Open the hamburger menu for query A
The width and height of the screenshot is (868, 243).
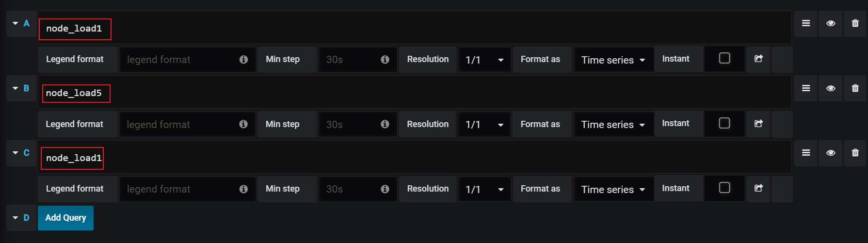pyautogui.click(x=806, y=23)
